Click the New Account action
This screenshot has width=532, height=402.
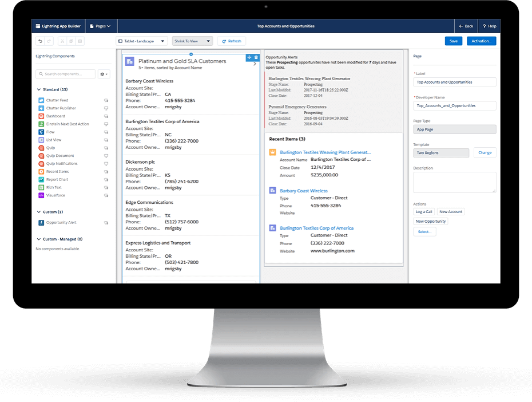point(451,211)
